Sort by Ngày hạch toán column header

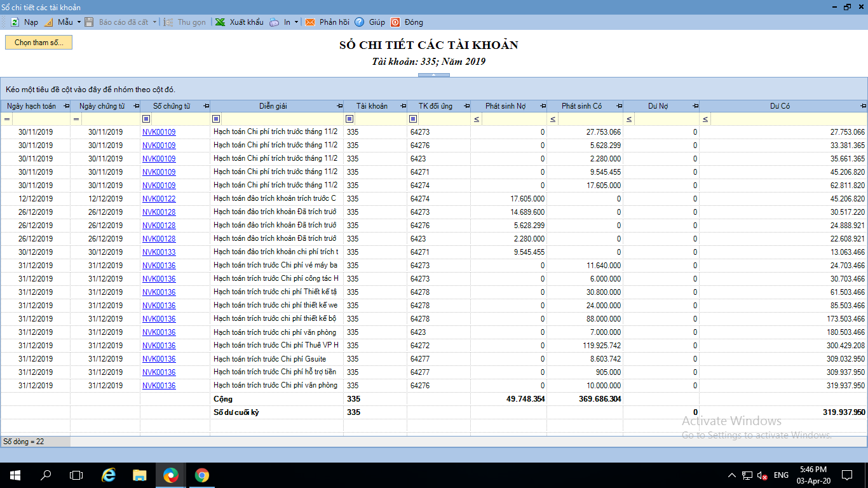(x=32, y=106)
